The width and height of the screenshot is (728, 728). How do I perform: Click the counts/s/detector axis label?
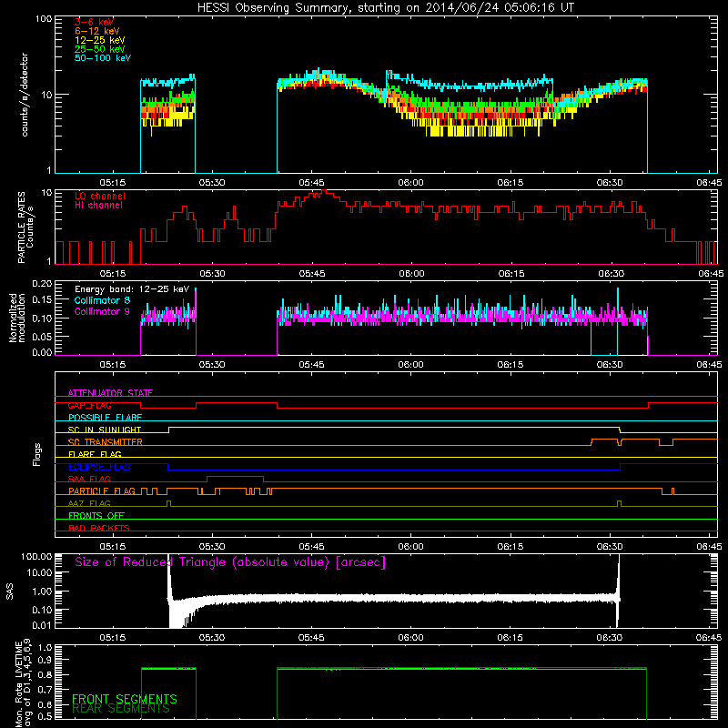(x=25, y=95)
